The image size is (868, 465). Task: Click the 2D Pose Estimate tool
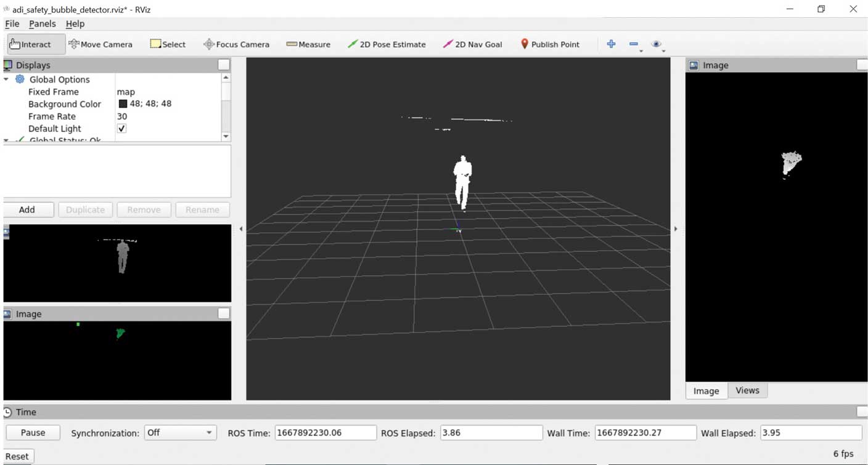[x=387, y=44]
